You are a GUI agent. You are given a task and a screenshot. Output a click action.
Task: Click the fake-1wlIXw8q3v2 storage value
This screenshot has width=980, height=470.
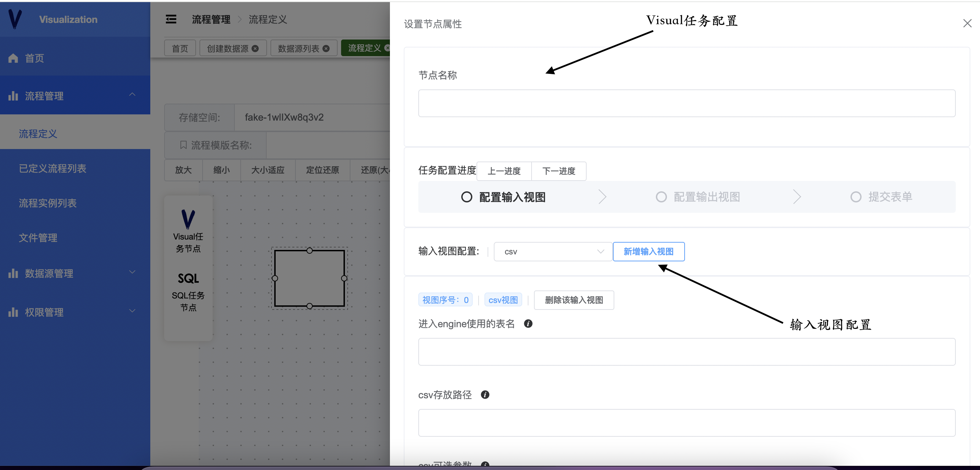coord(284,117)
